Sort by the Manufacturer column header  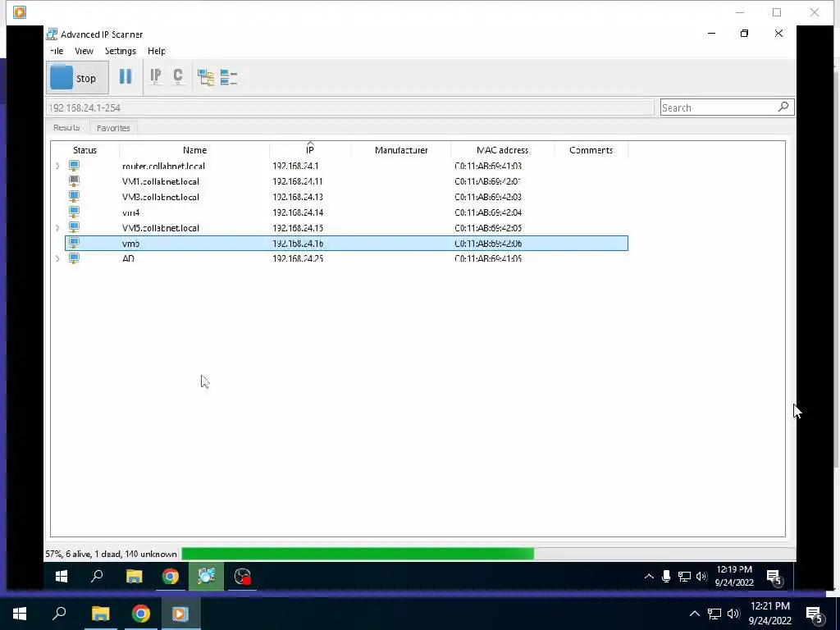coord(401,150)
